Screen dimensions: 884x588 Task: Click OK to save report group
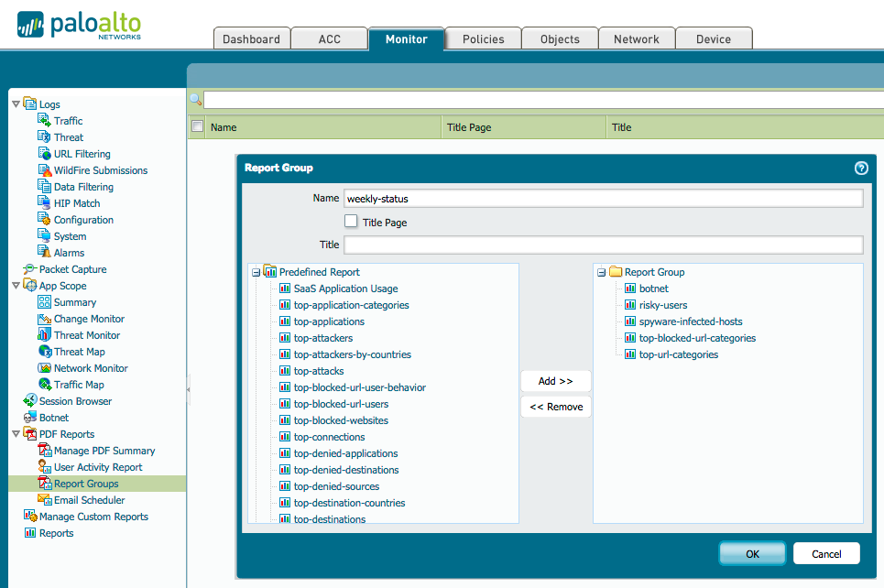coord(752,553)
